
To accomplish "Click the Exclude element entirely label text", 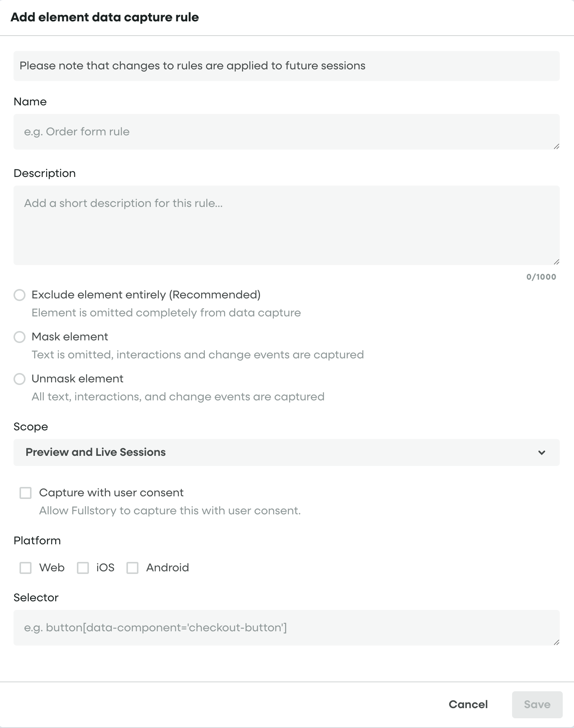I will 146,295.
